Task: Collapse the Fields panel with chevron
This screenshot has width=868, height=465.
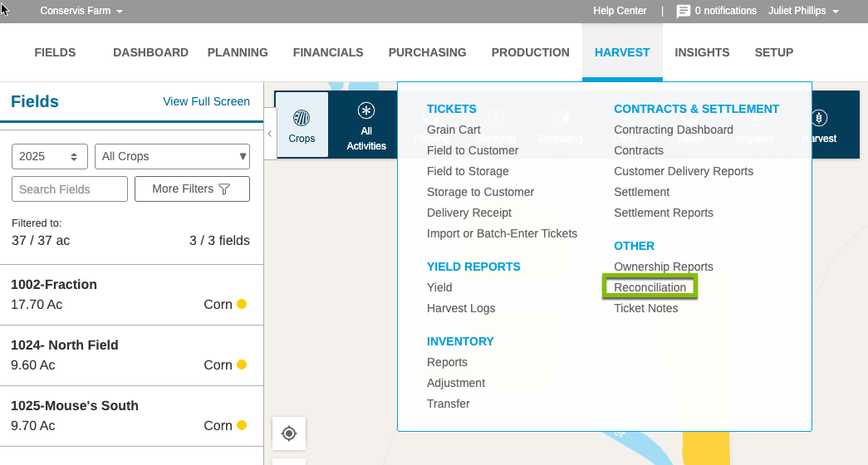Action: (270, 134)
